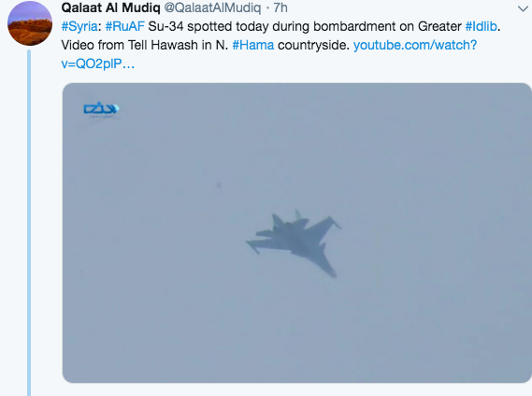Click the "Video from Tell Hawash" text
Viewport: 532px width, 396px height.
(x=129, y=45)
